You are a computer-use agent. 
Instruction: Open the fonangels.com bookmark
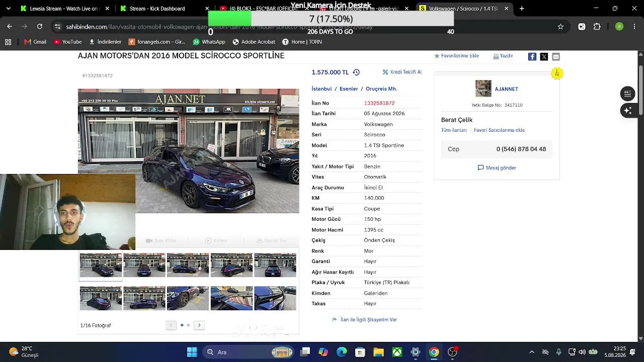[x=157, y=42]
